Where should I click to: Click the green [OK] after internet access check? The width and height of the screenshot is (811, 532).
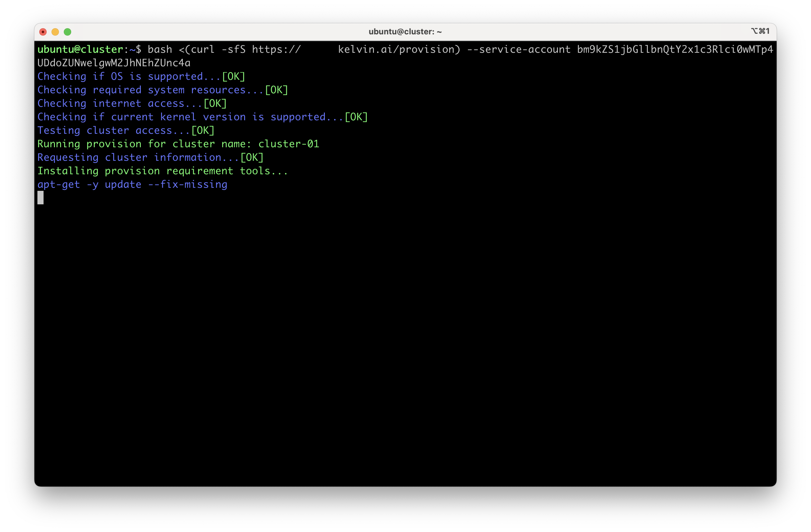pyautogui.click(x=215, y=103)
